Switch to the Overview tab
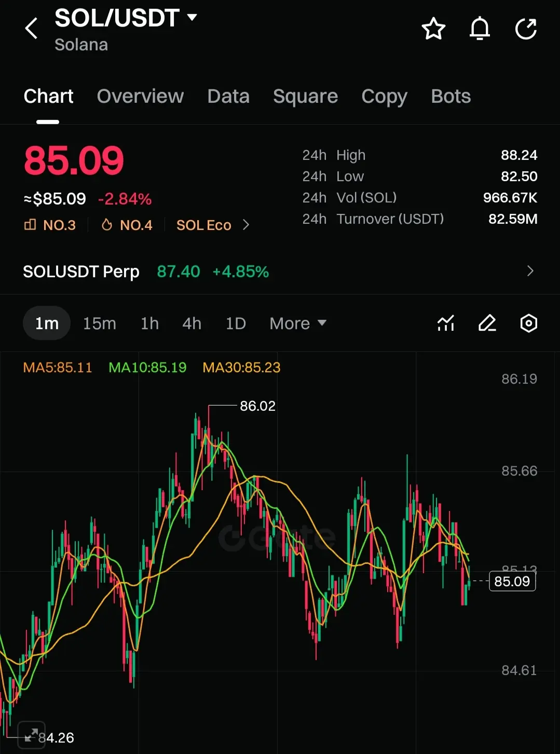The height and width of the screenshot is (754, 560). (140, 97)
